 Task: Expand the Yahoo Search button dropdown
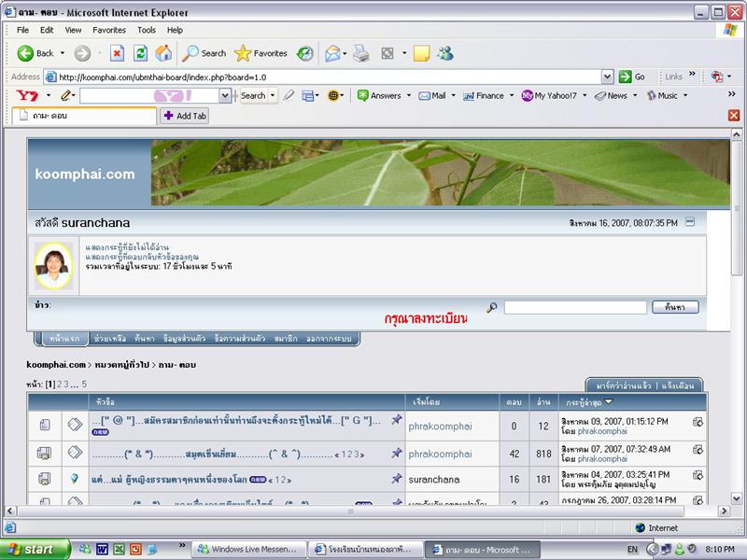click(273, 96)
